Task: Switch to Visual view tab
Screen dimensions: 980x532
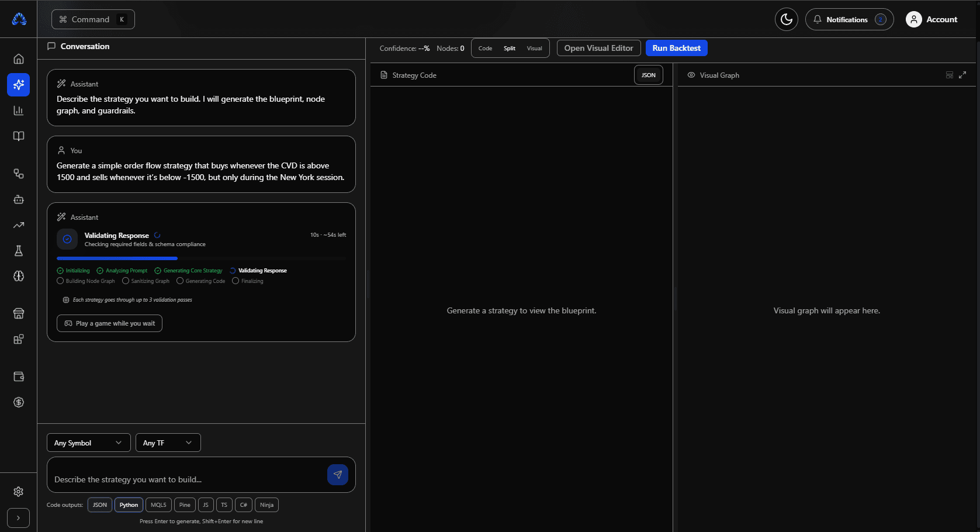Action: (534, 49)
